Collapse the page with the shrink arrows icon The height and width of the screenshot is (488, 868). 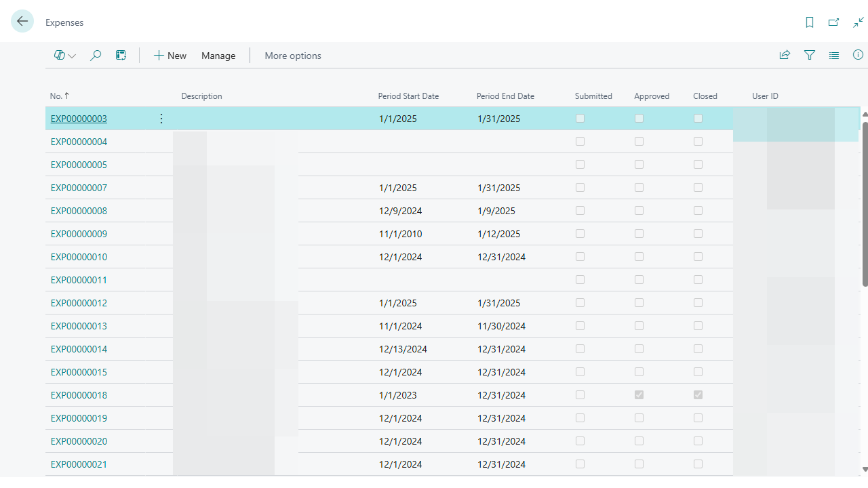pos(858,22)
